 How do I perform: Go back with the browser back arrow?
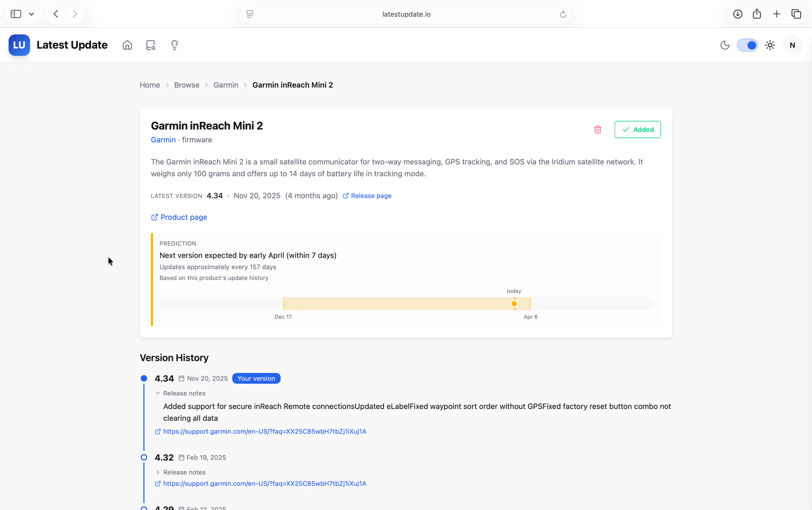pos(56,14)
